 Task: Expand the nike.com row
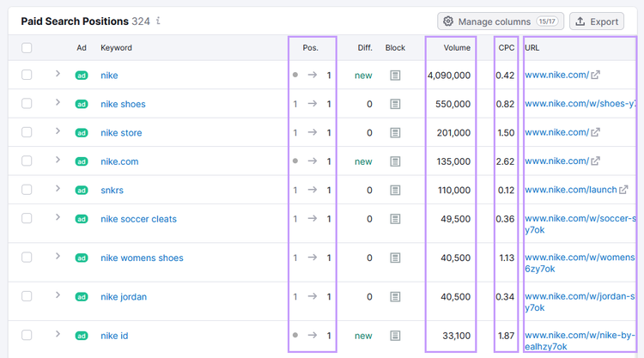(x=58, y=160)
